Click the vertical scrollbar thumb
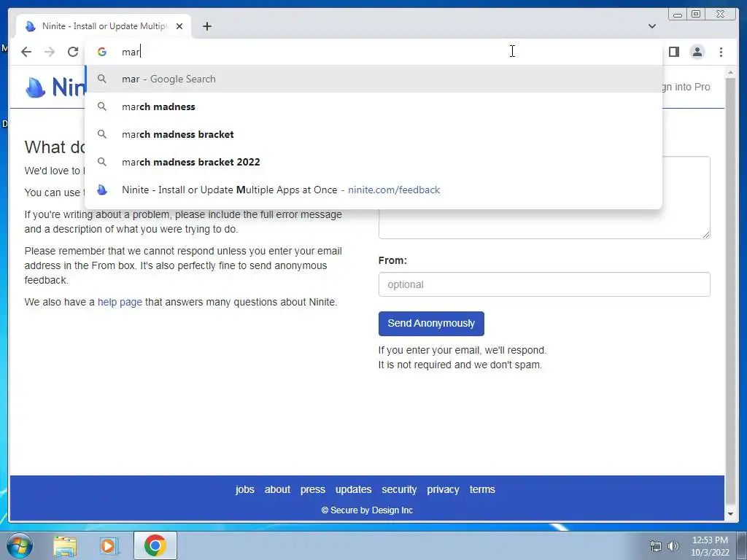 pyautogui.click(x=730, y=290)
